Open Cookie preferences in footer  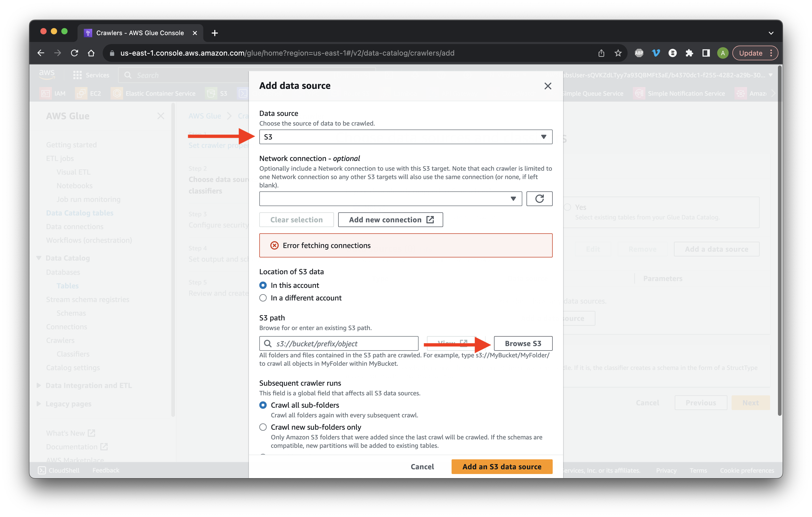747,470
